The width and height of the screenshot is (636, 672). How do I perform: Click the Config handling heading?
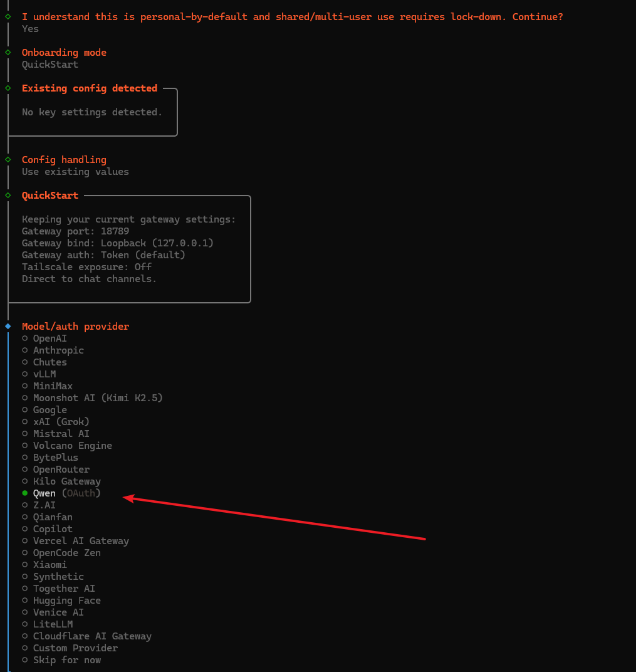click(65, 160)
